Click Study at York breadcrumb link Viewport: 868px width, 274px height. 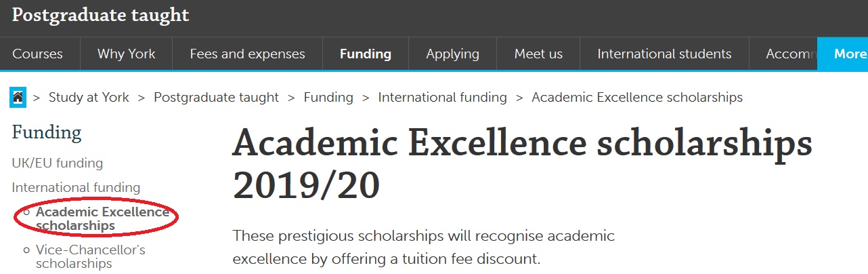[89, 98]
